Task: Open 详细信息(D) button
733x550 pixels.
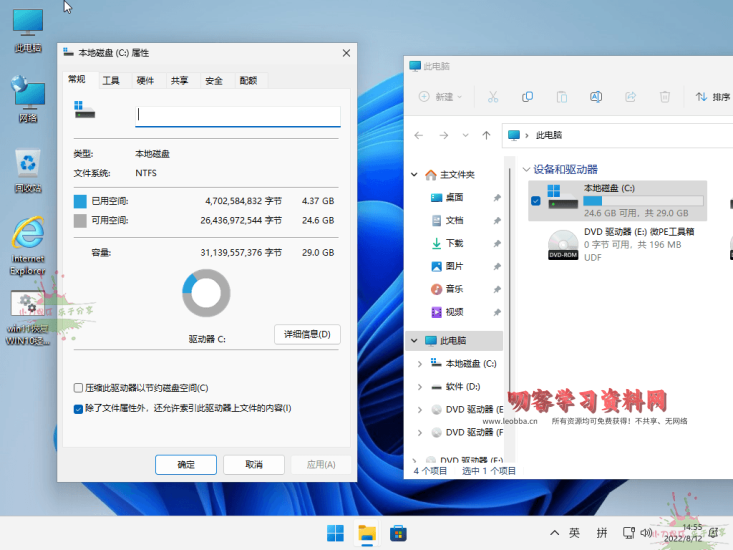Action: pyautogui.click(x=307, y=334)
